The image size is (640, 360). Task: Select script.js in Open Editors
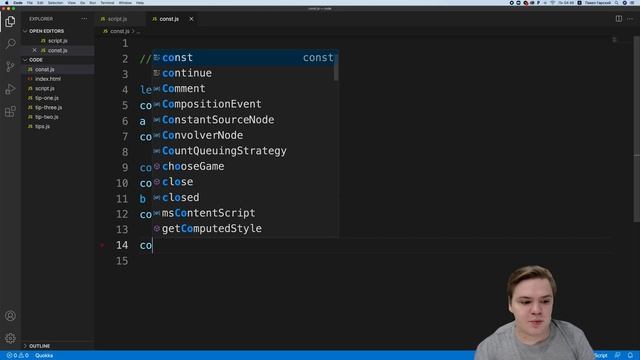pos(58,41)
